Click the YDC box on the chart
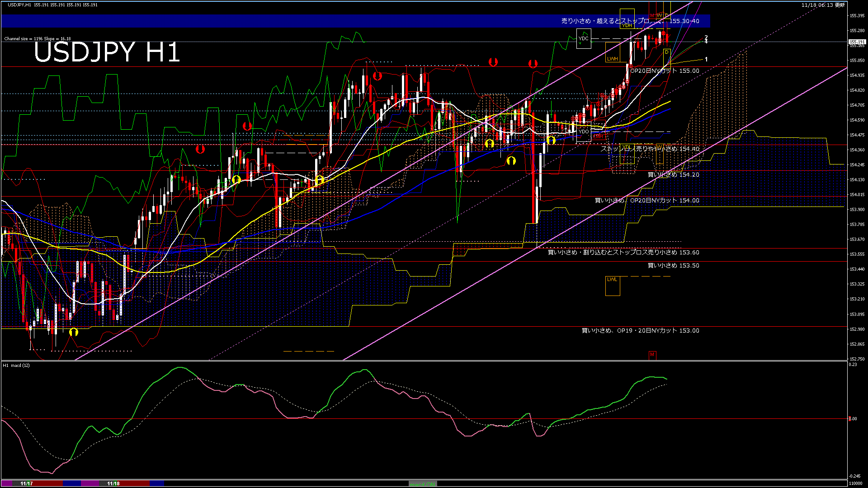868x488 pixels. coord(583,39)
